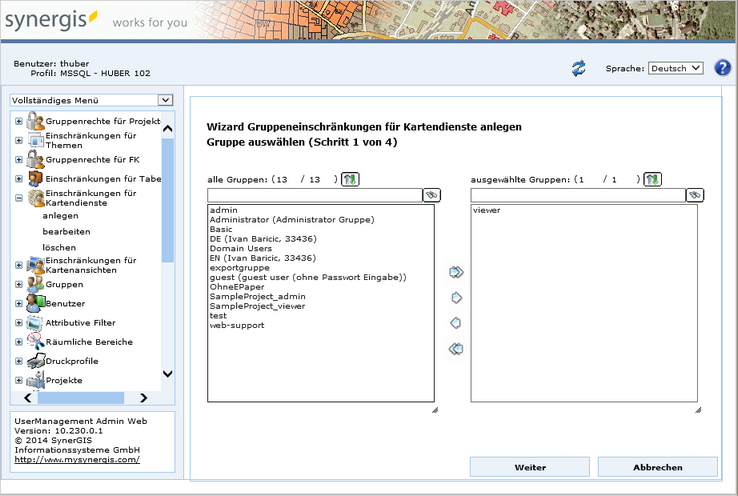Screen dimensions: 738x496
Task: Expand the Gruppen tree node
Action: (x=19, y=284)
